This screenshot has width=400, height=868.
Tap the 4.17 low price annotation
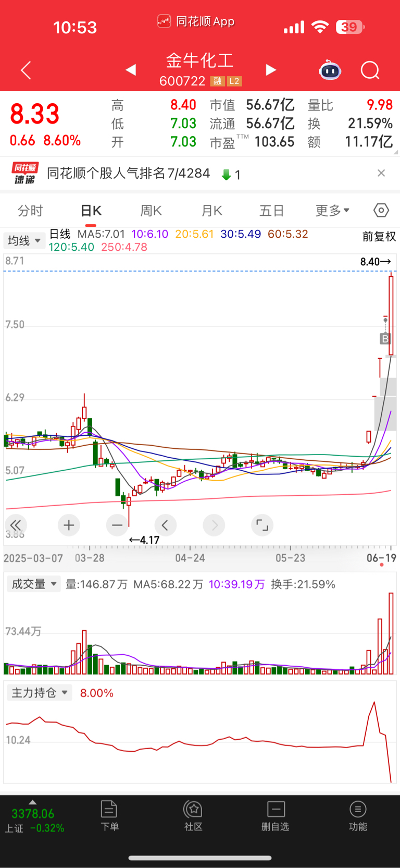click(x=144, y=540)
